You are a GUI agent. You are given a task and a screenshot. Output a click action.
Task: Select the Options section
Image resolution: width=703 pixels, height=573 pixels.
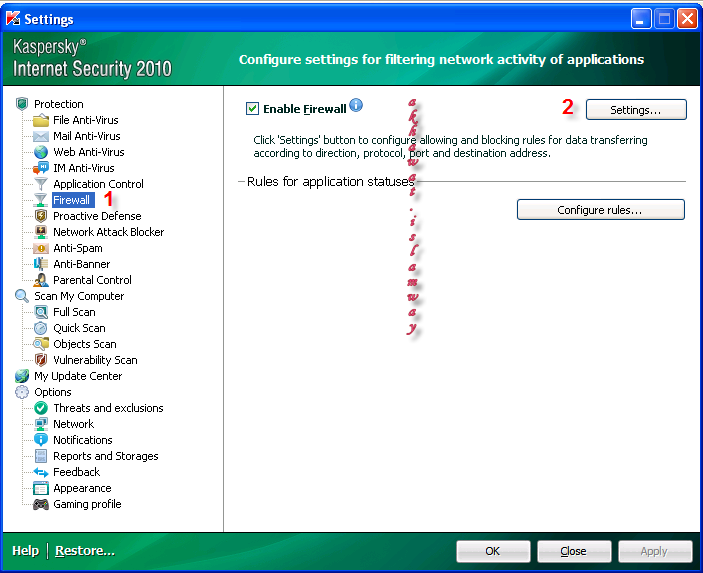click(52, 392)
